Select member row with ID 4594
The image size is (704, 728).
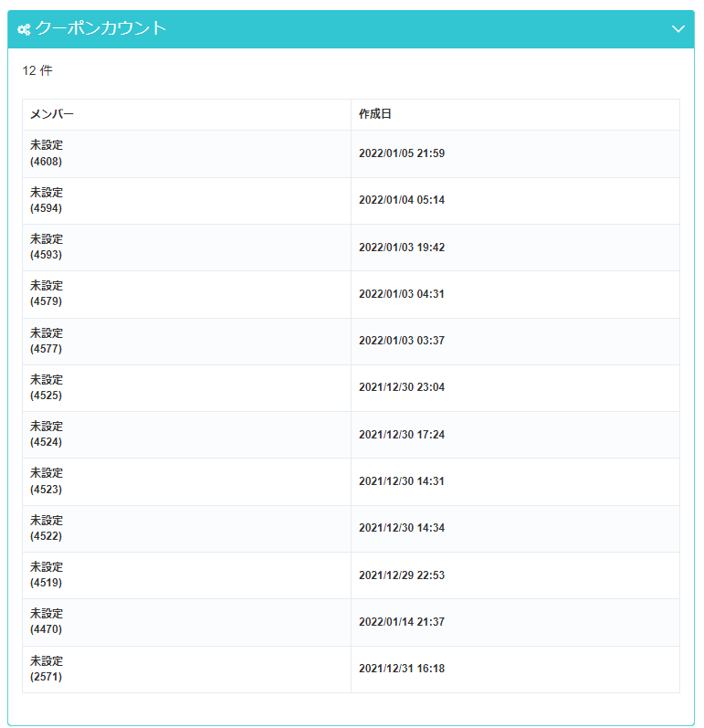tap(47, 200)
